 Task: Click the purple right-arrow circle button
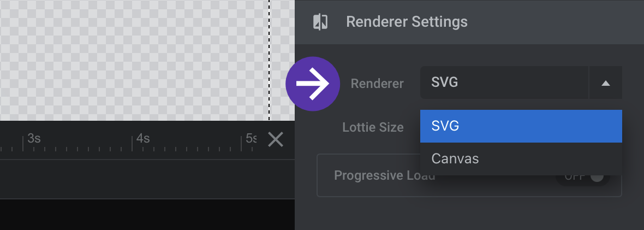[x=313, y=84]
